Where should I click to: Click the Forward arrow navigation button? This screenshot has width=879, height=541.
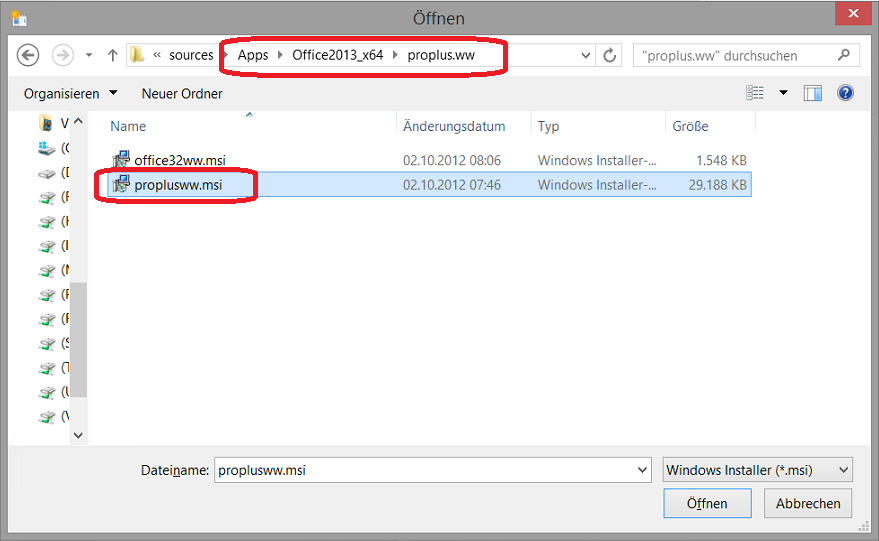63,55
